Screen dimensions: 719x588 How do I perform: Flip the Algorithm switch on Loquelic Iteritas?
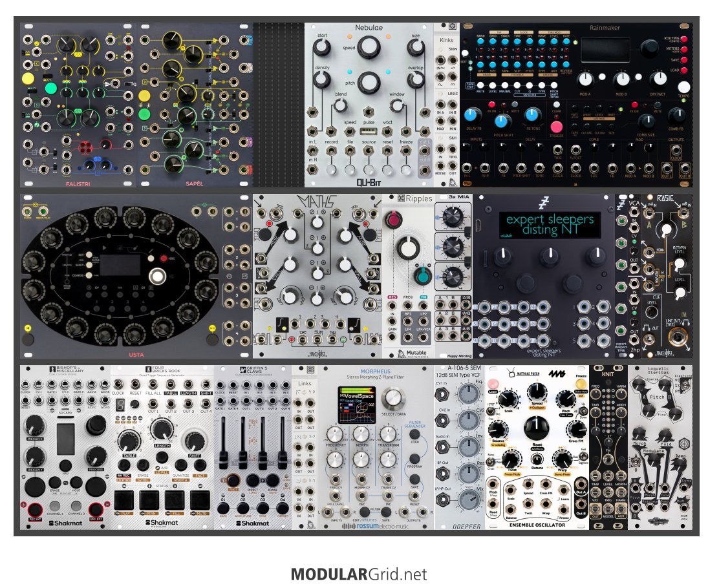click(685, 385)
